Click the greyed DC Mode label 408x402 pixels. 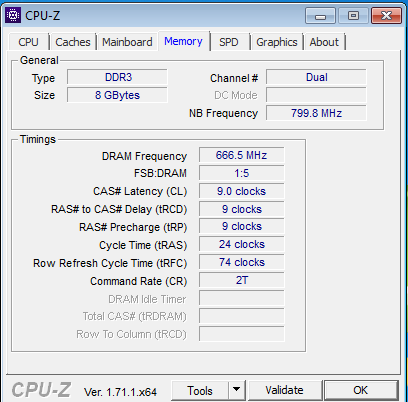236,95
